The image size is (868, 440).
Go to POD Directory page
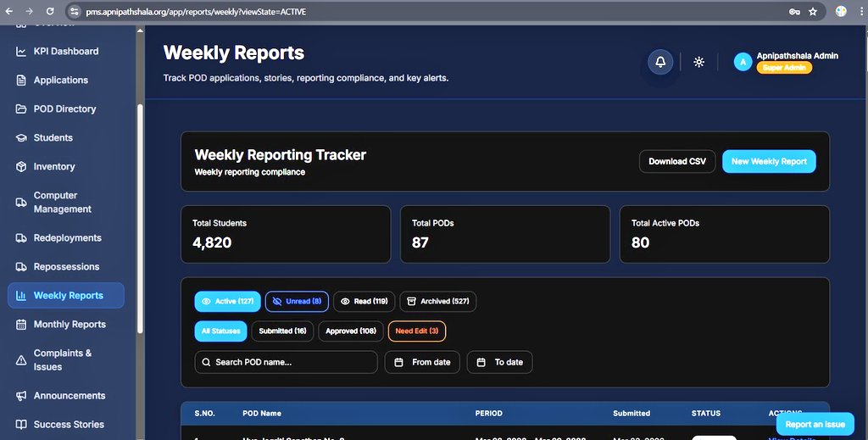tap(66, 109)
